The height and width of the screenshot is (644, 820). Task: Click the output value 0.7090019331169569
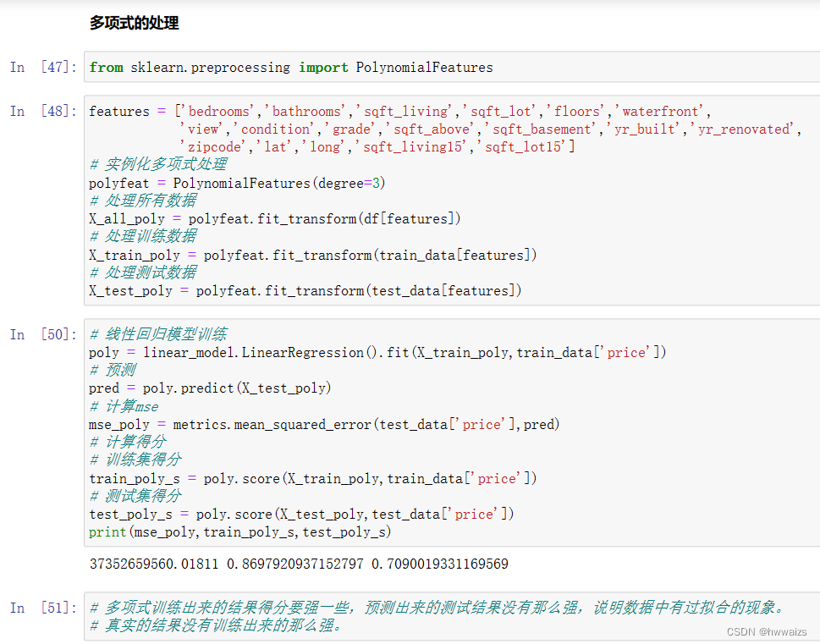click(440, 564)
